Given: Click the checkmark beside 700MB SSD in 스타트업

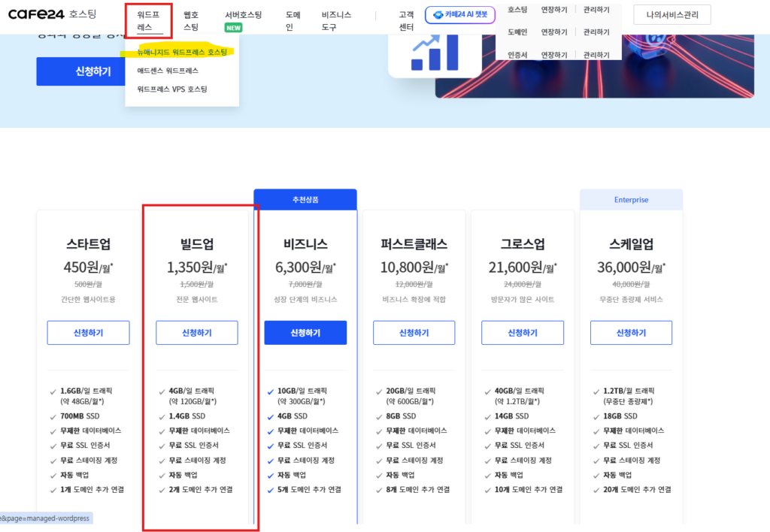Looking at the screenshot, I should point(53,416).
